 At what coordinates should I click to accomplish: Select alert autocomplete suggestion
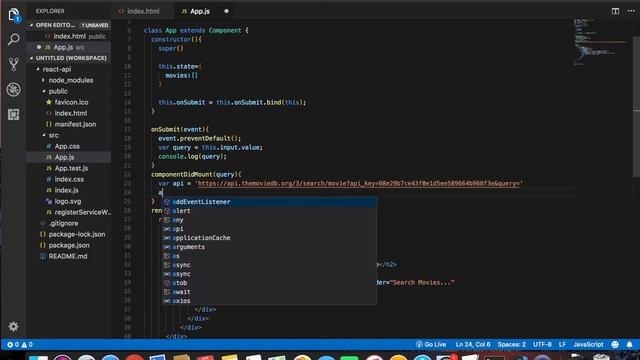(269, 211)
